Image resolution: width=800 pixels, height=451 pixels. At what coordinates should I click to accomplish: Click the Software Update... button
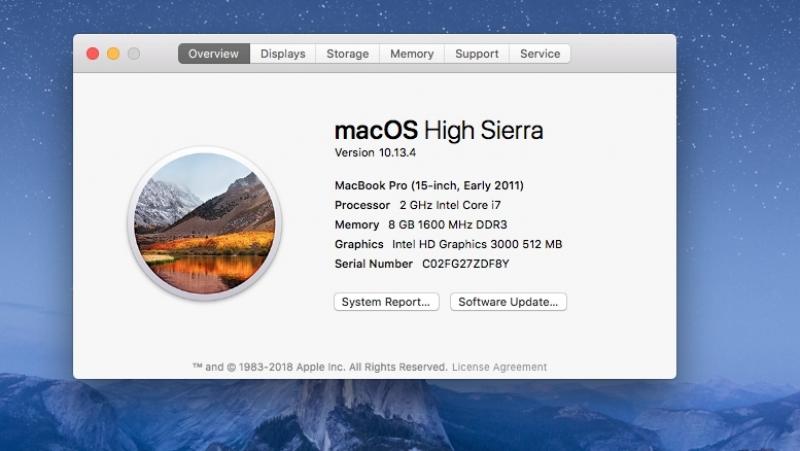coord(508,302)
